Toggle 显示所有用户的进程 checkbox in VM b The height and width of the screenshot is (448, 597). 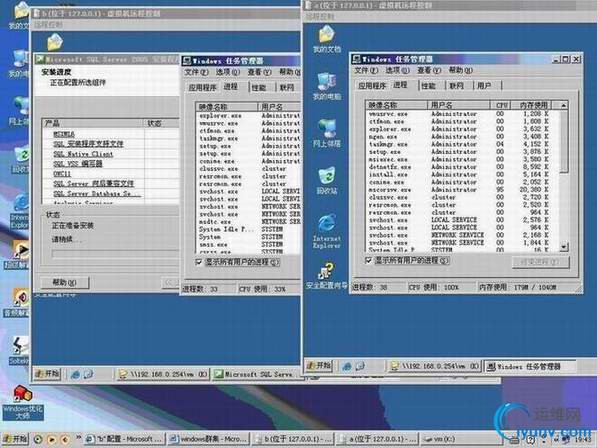click(199, 262)
